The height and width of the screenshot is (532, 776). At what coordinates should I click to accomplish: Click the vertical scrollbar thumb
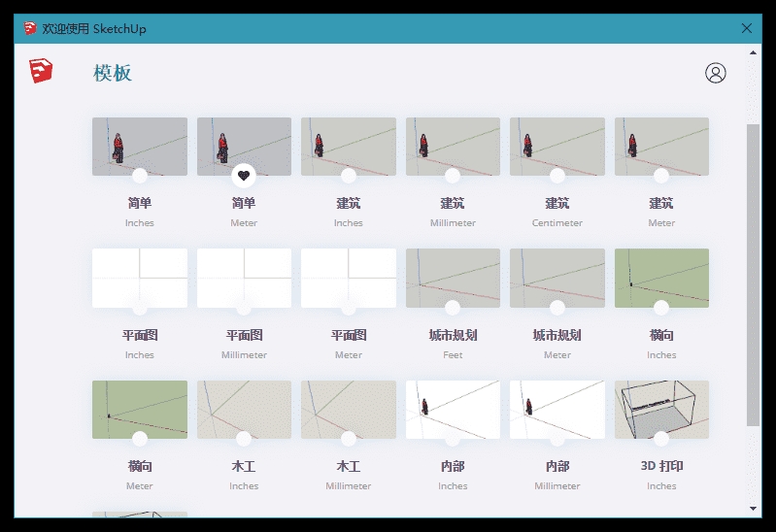click(753, 274)
